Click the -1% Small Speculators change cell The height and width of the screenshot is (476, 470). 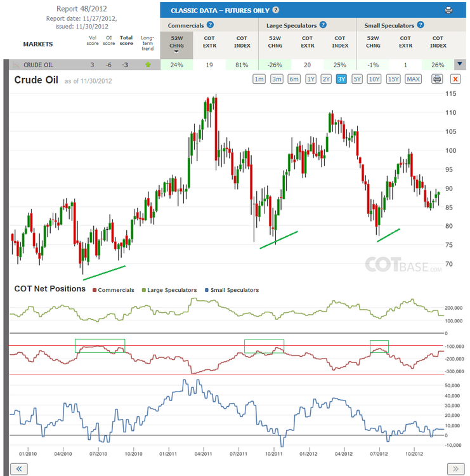pyautogui.click(x=373, y=65)
